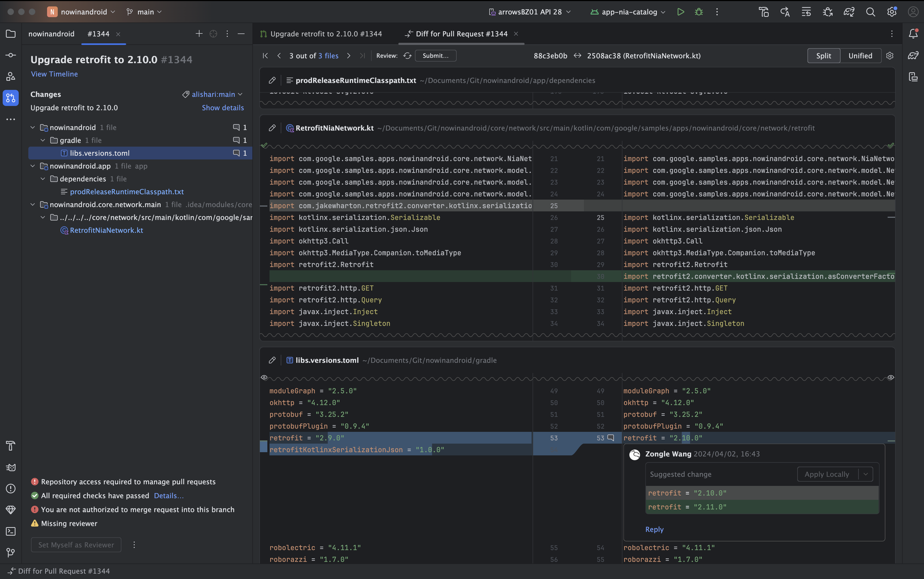
Task: Click the View Timeline link
Action: (54, 74)
